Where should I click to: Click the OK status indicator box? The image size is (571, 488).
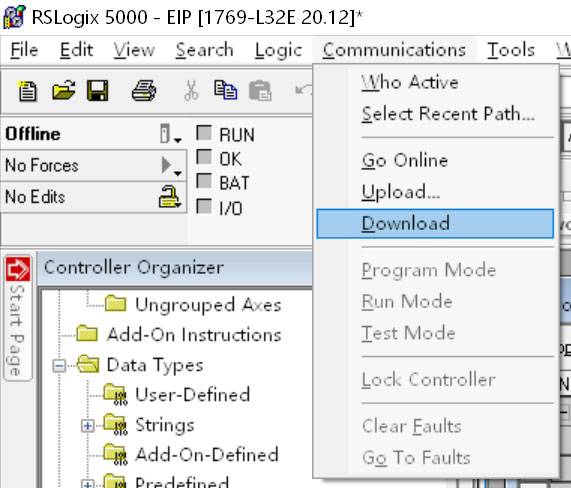tap(204, 157)
